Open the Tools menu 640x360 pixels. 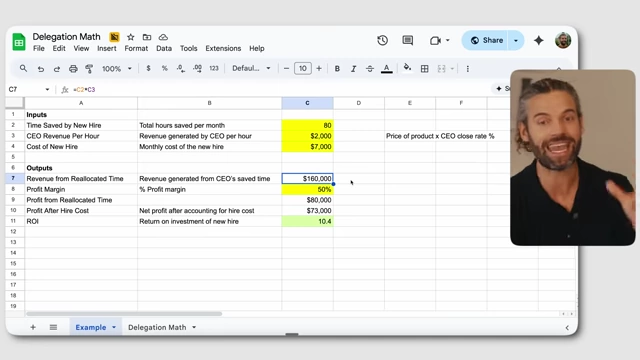[189, 48]
